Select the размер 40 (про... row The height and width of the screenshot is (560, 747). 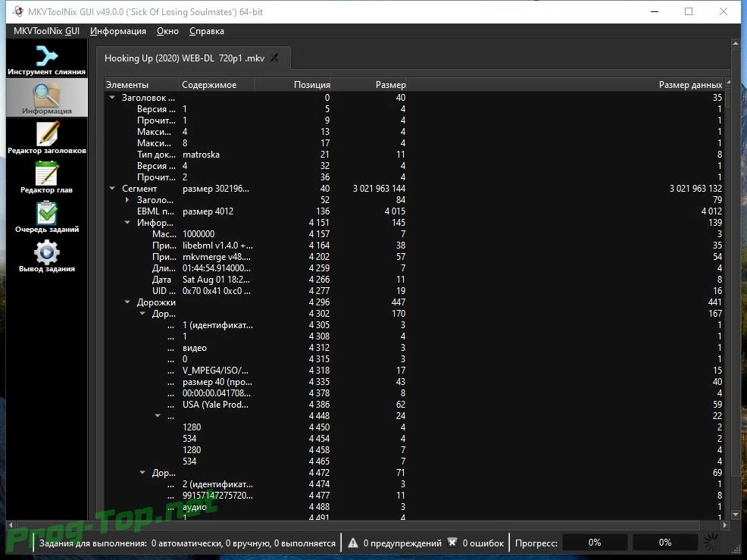[414, 382]
